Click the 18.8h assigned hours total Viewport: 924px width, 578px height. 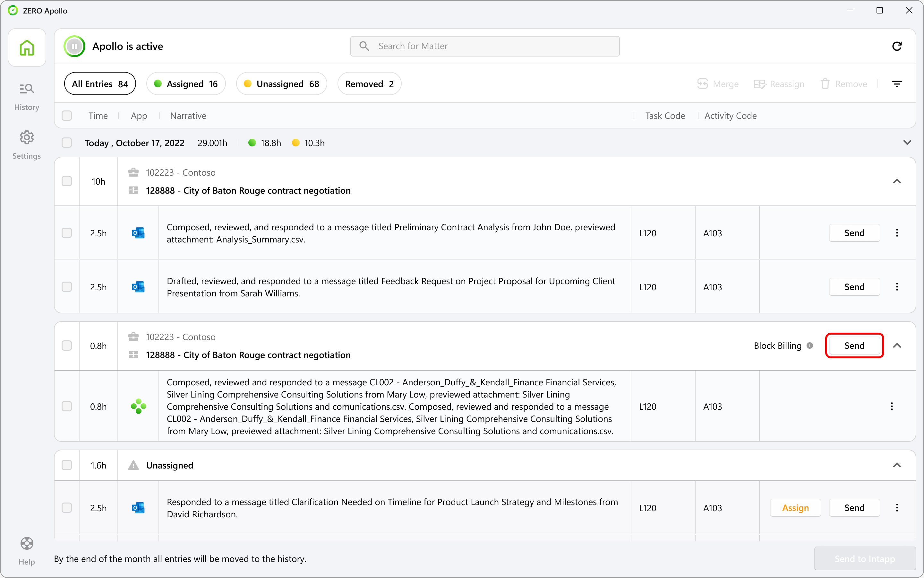[x=271, y=143]
